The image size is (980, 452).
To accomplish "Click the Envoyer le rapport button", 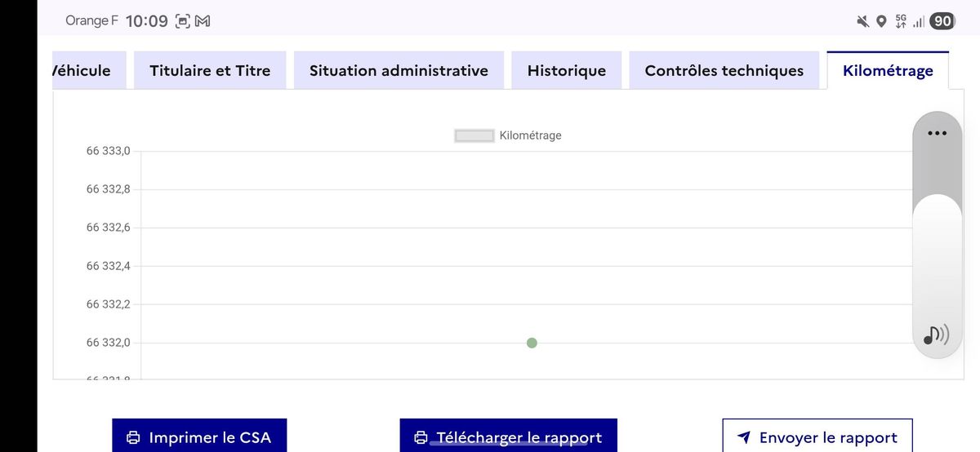I will tap(817, 436).
